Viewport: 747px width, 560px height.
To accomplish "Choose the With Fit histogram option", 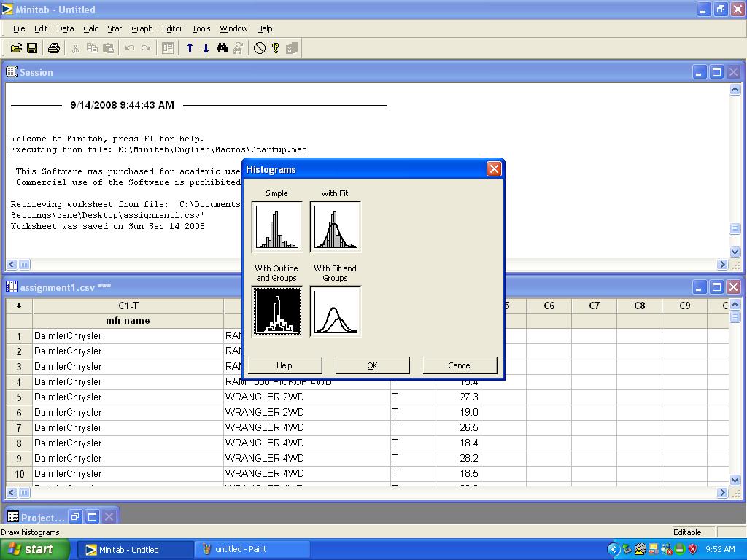I will pos(335,226).
